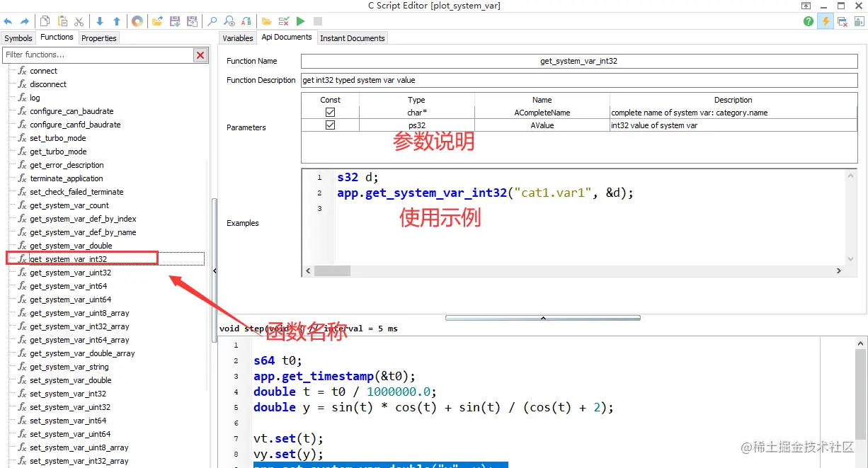Click the blue up arrow icon
The height and width of the screenshot is (468, 868).
(117, 21)
